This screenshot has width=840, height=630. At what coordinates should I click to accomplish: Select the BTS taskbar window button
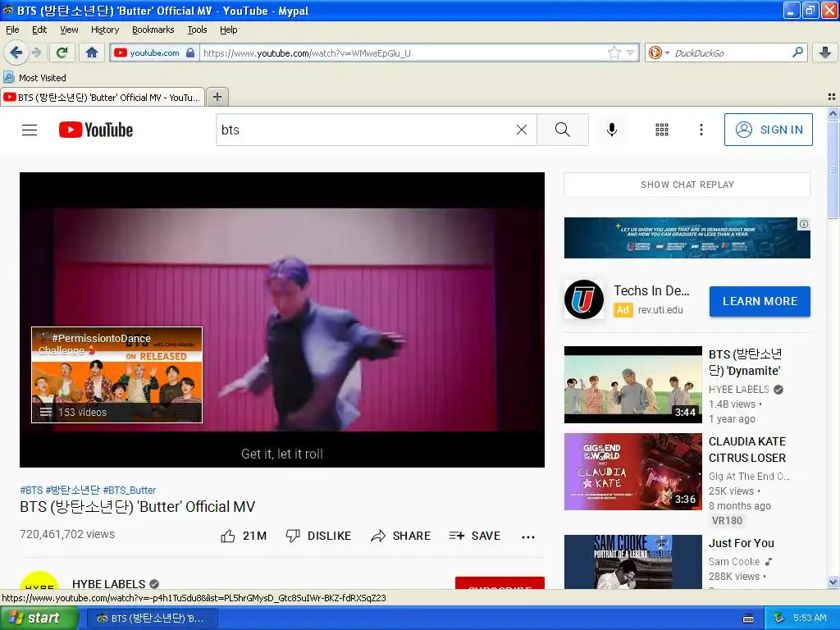point(151,619)
